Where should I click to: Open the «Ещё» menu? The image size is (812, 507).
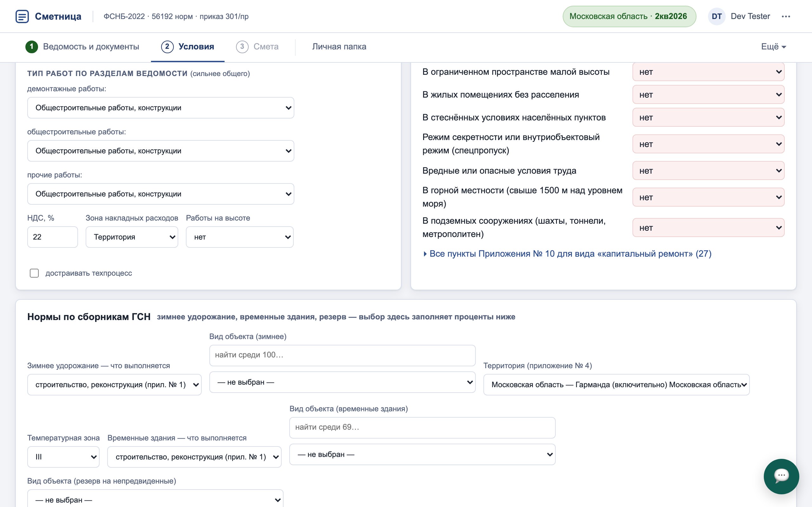pyautogui.click(x=773, y=47)
